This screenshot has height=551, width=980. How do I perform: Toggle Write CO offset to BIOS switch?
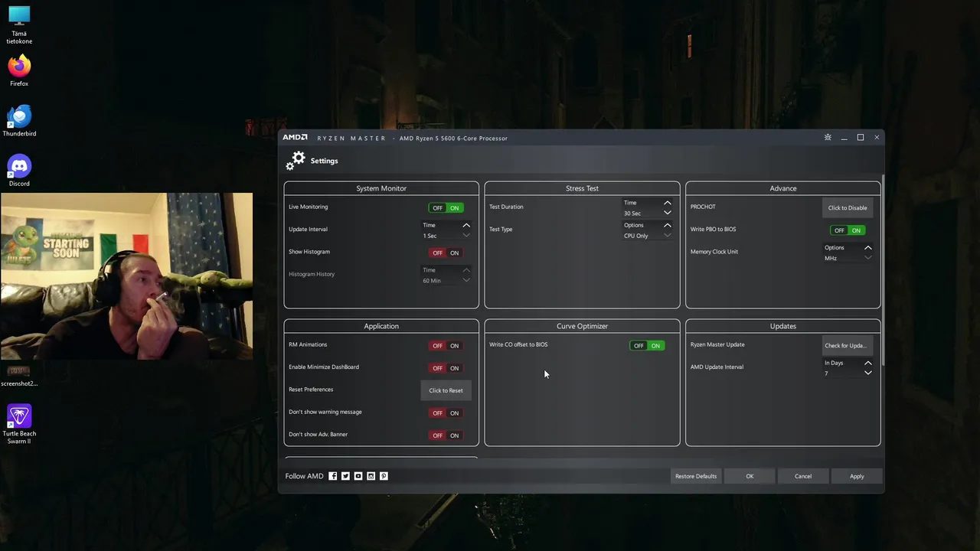[647, 346]
